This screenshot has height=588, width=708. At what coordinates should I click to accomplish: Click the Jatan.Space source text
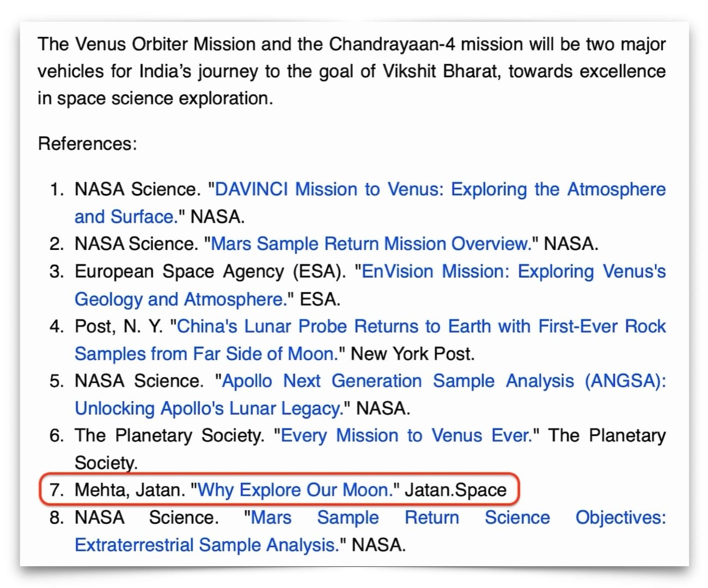point(455,490)
